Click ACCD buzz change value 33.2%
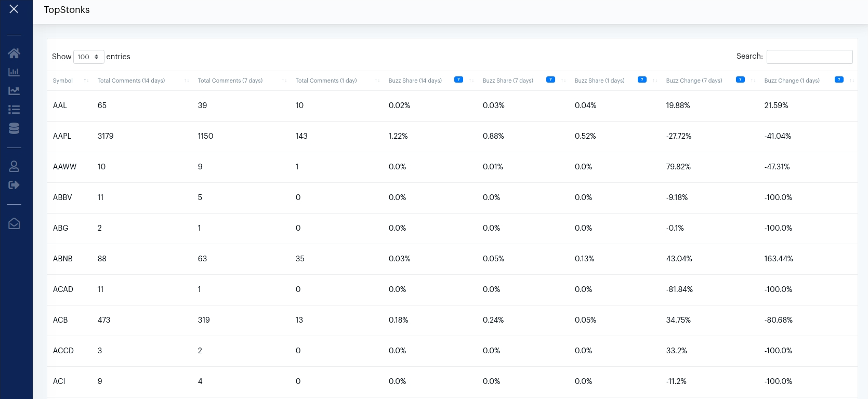Viewport: 868px width, 399px height. [x=677, y=351]
